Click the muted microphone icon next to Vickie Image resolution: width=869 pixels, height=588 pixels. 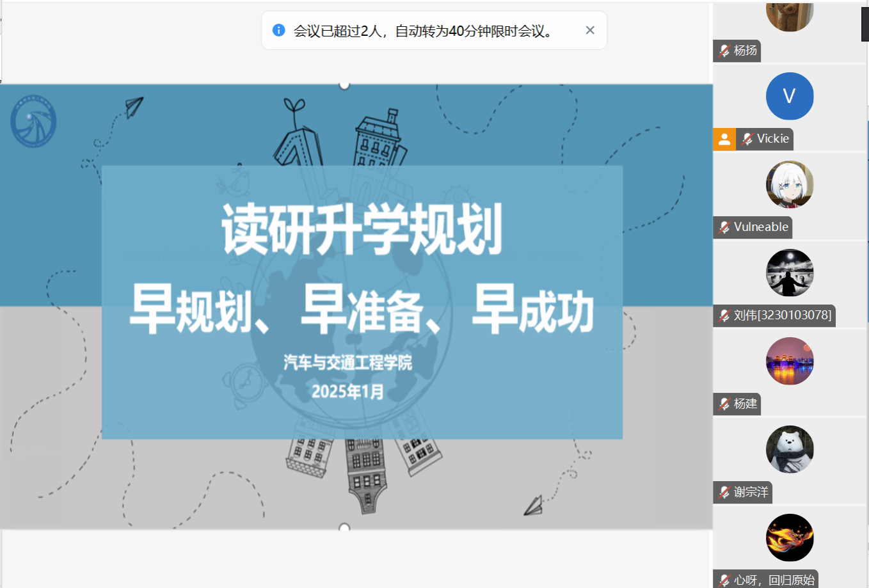click(747, 139)
